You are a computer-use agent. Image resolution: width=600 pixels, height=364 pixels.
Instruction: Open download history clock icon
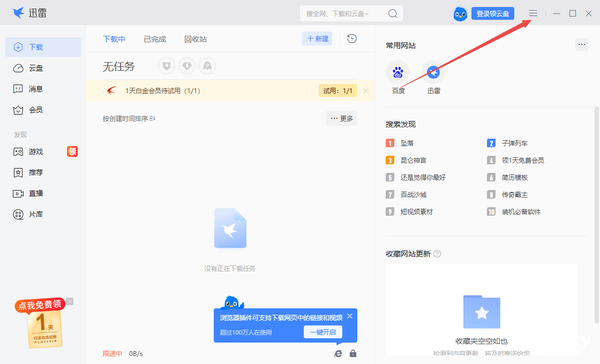click(352, 39)
